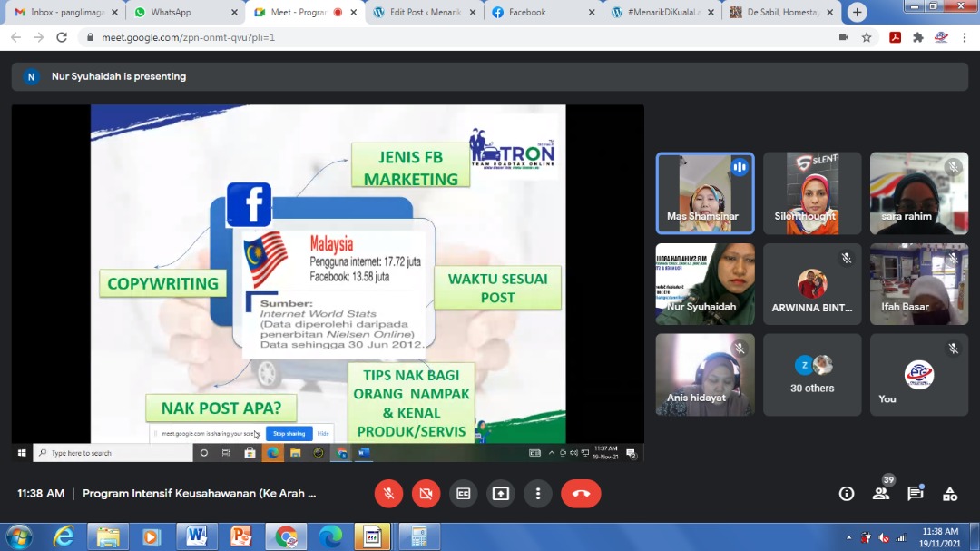Open the Chrome Extensions puzzle icon
The image size is (980, 551).
917,37
